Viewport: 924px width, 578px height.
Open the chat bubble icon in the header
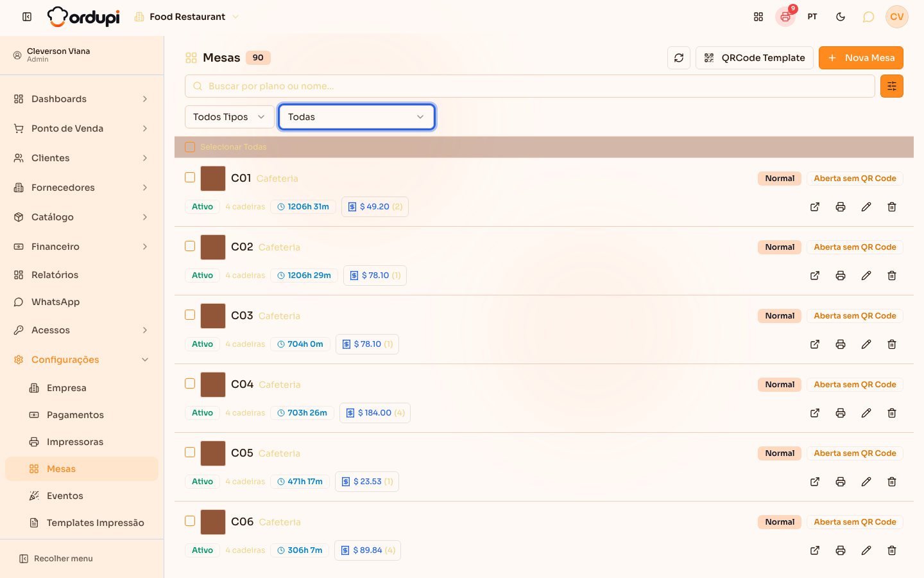(x=868, y=17)
